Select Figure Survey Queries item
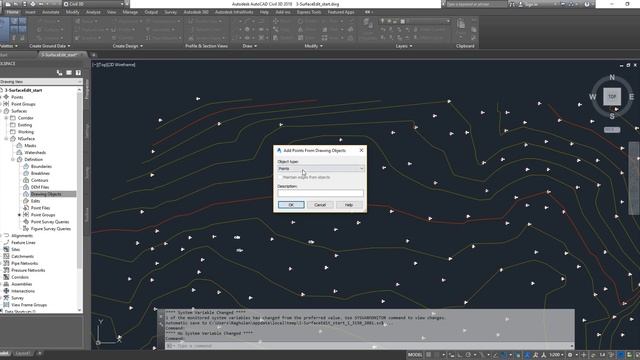Image resolution: width=640 pixels, height=360 pixels. point(51,229)
